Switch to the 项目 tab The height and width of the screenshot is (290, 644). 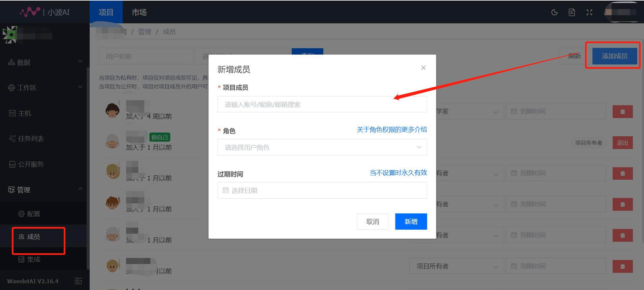pyautogui.click(x=106, y=12)
